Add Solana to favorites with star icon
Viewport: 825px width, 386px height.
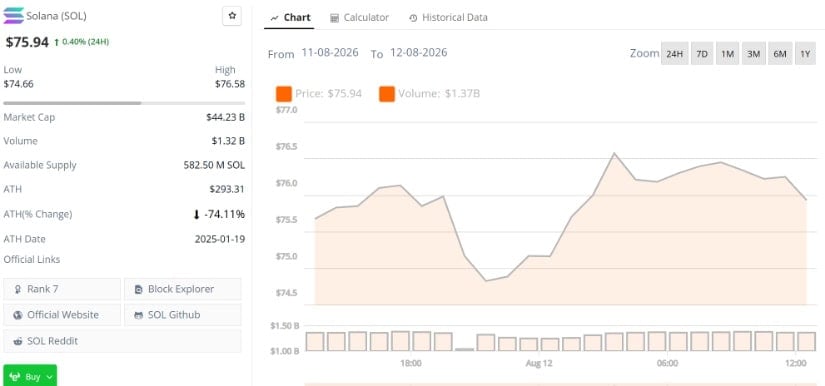coord(232,16)
